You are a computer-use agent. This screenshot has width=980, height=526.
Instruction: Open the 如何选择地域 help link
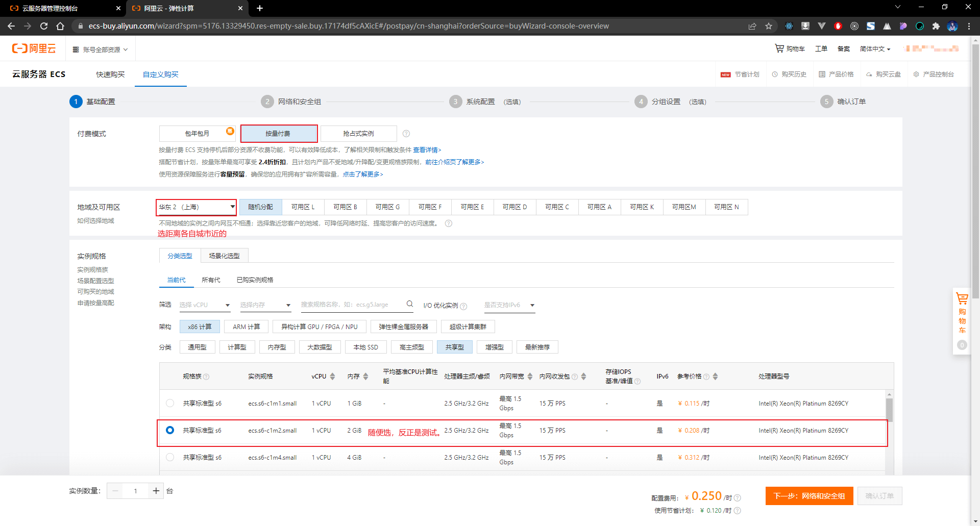(x=95, y=221)
